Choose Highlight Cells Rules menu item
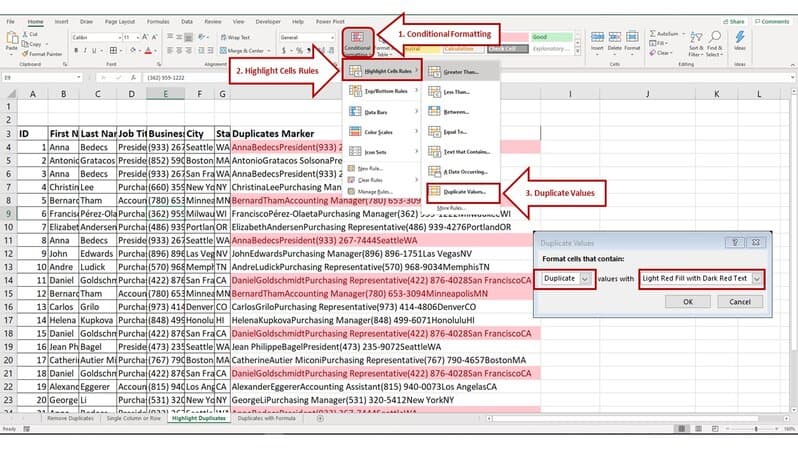The image size is (798, 449). 382,71
